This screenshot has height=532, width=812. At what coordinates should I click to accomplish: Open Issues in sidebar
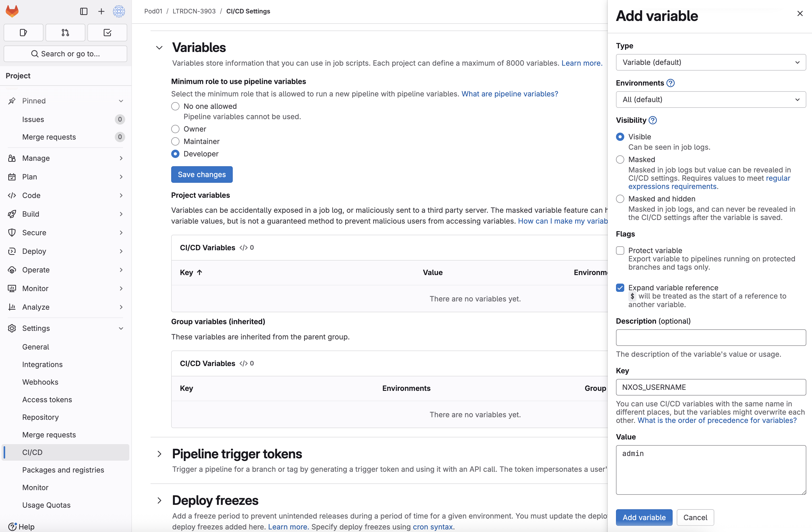tap(33, 119)
